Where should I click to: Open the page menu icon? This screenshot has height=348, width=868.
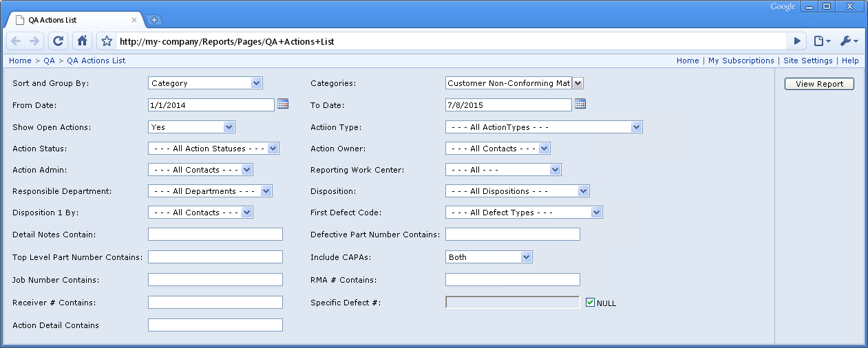822,41
